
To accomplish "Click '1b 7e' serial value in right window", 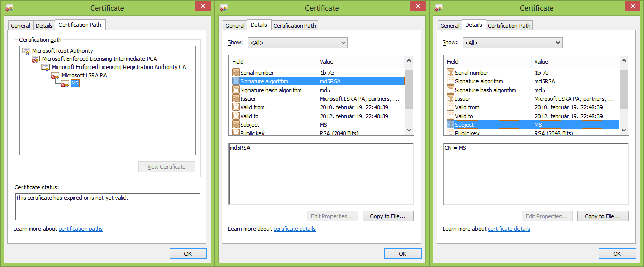I will [542, 73].
